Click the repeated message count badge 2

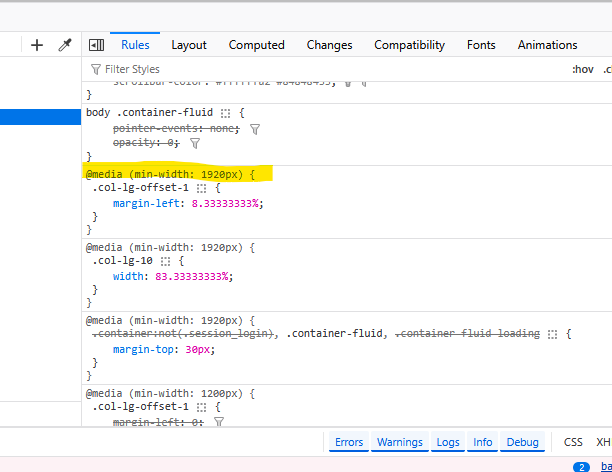coord(581,467)
